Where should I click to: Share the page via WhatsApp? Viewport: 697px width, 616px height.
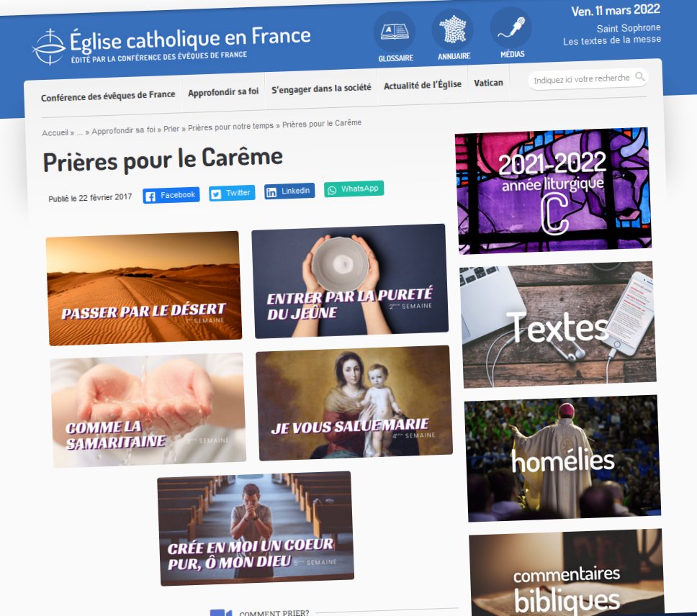click(354, 189)
